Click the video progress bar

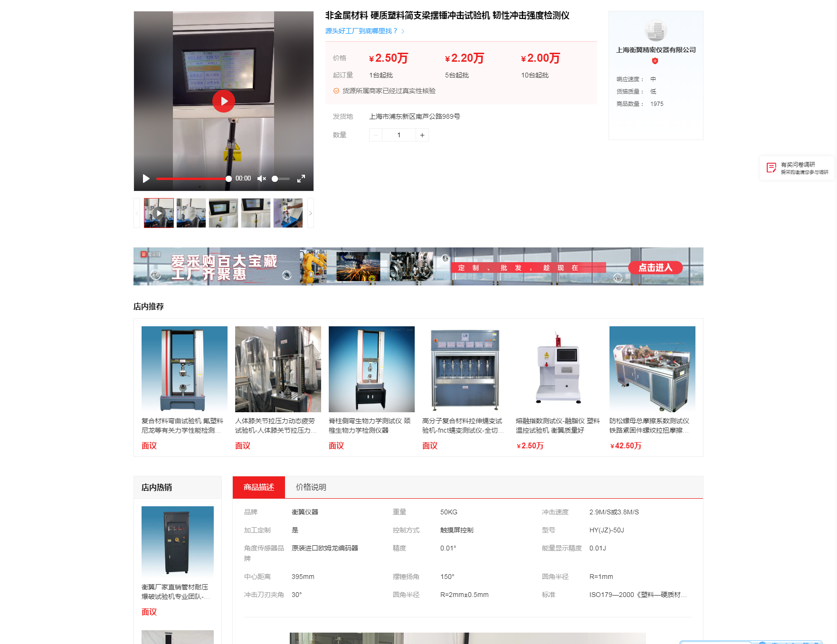[192, 179]
